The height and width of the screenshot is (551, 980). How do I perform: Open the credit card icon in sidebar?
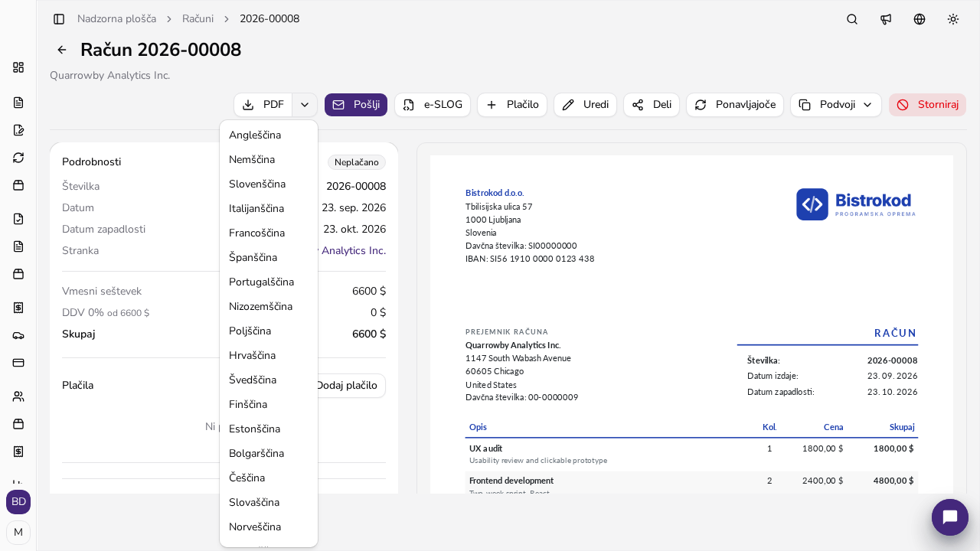18,363
